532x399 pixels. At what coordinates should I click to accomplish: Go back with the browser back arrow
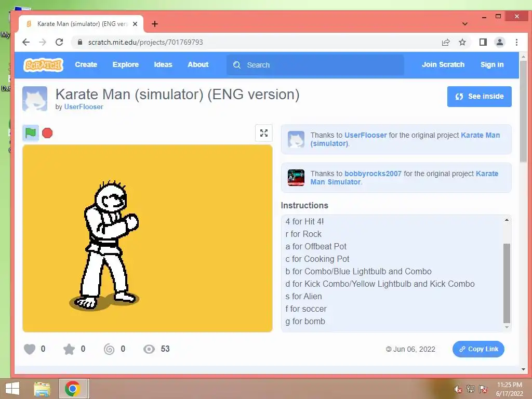pyautogui.click(x=26, y=42)
